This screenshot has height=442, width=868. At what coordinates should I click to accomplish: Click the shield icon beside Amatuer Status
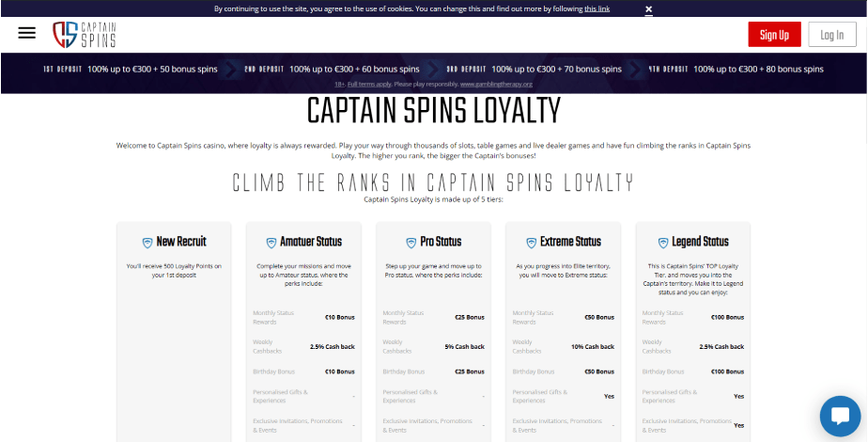click(271, 243)
